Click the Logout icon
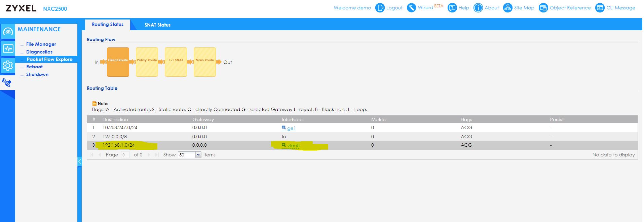This screenshot has width=644, height=222. tap(380, 8)
